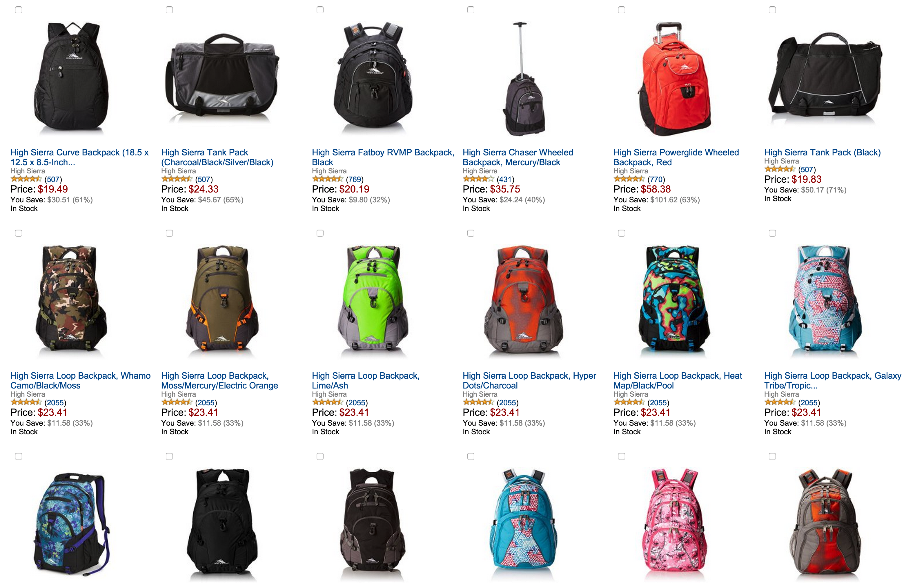The width and height of the screenshot is (915, 588).
Task: Check the box above the pink floral backpack
Action: tap(621, 457)
